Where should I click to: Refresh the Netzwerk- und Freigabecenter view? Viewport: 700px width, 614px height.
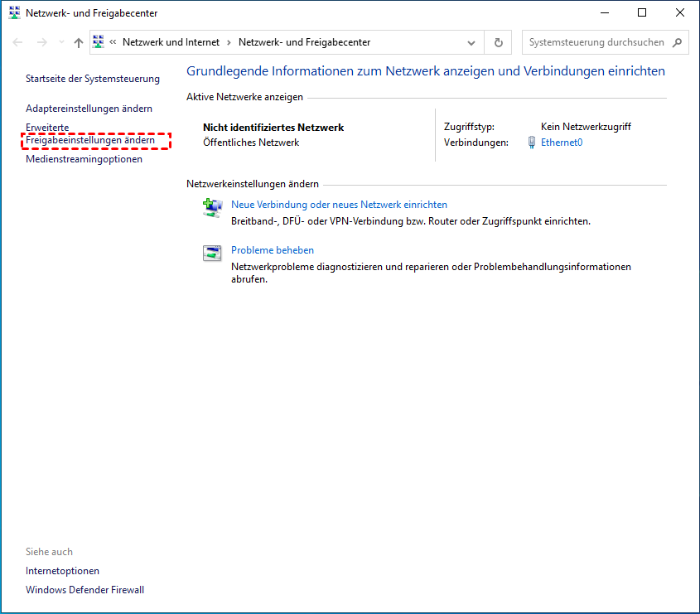click(498, 42)
